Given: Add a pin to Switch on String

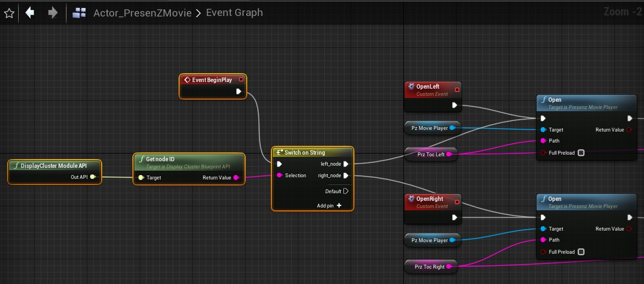Looking at the screenshot, I should pyautogui.click(x=329, y=205).
